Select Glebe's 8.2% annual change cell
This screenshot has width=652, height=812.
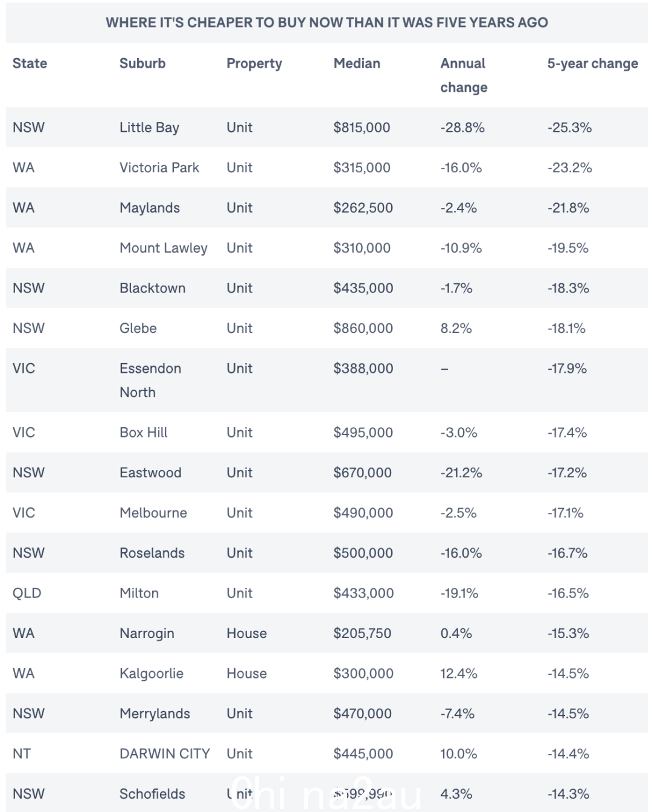(x=456, y=328)
